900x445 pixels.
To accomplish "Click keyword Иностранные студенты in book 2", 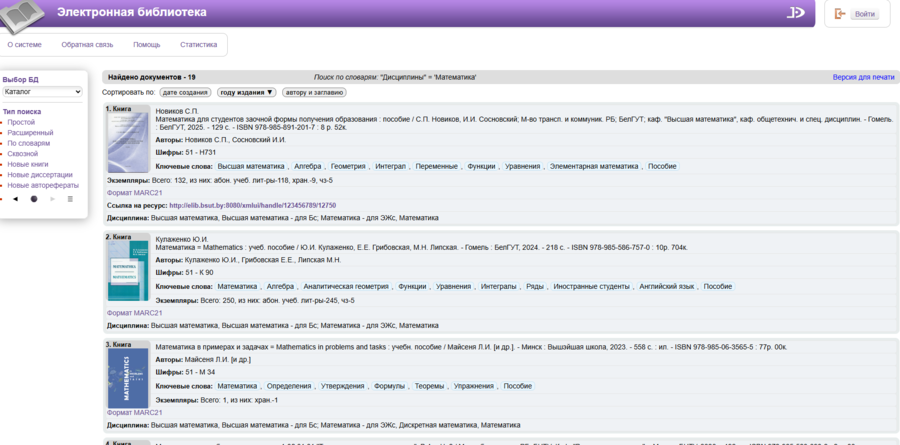I will tap(592, 287).
